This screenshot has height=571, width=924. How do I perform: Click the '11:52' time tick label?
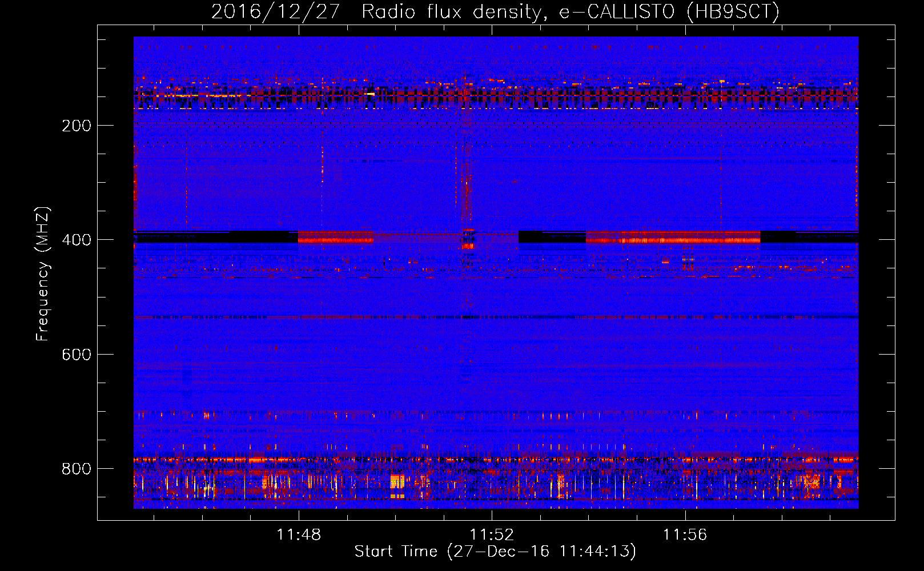(x=492, y=535)
